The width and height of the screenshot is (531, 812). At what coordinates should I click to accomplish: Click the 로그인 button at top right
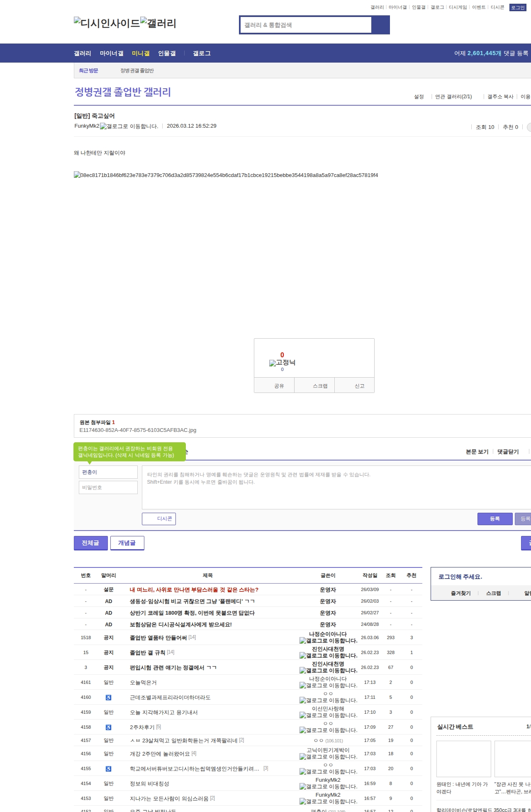pos(518,7)
